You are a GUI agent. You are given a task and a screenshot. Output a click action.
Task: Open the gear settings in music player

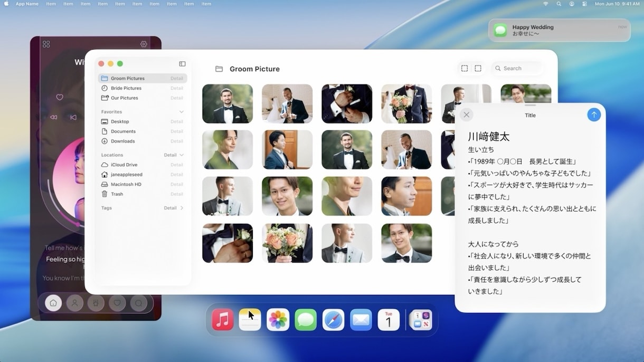click(x=144, y=44)
